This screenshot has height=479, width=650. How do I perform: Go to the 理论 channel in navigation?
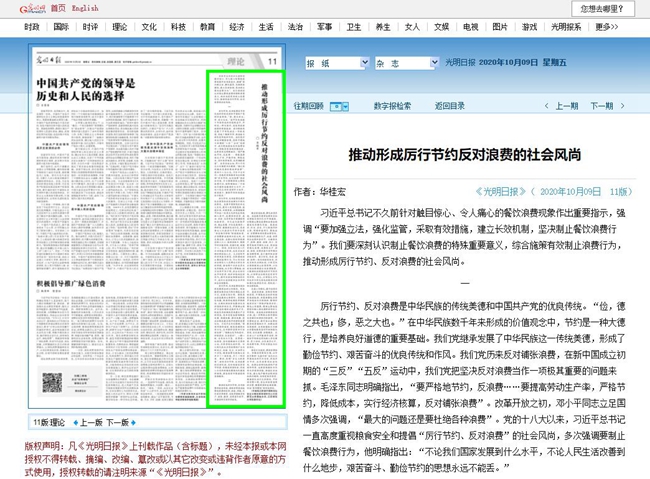[x=119, y=28]
